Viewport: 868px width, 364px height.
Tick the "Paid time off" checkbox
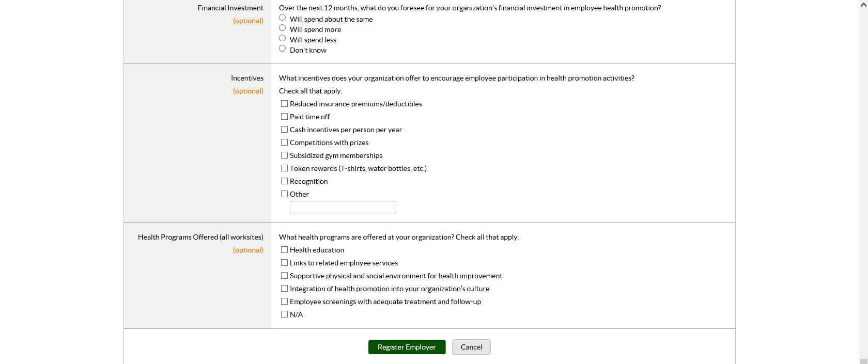284,117
